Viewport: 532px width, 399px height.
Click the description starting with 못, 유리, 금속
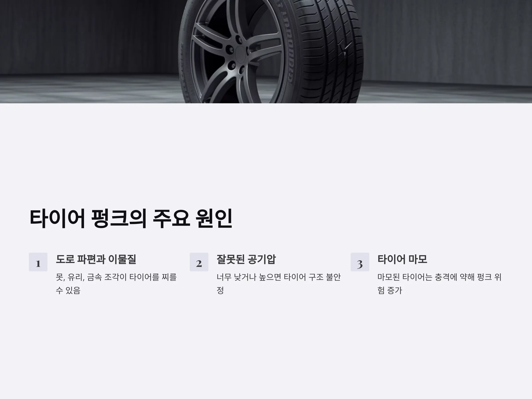[x=116, y=284]
